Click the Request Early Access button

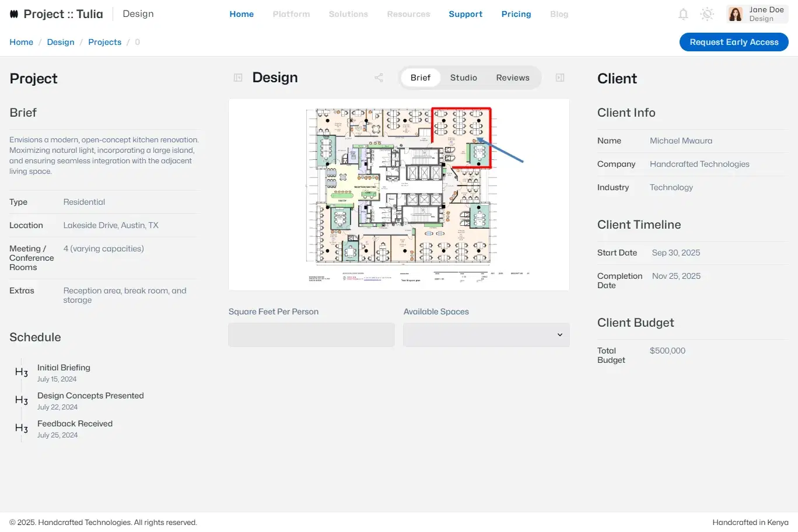click(734, 41)
